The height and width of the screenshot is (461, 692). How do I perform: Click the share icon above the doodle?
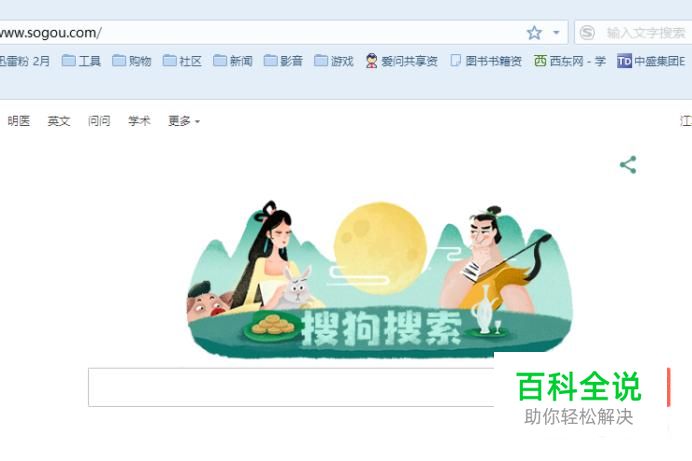coord(628,165)
